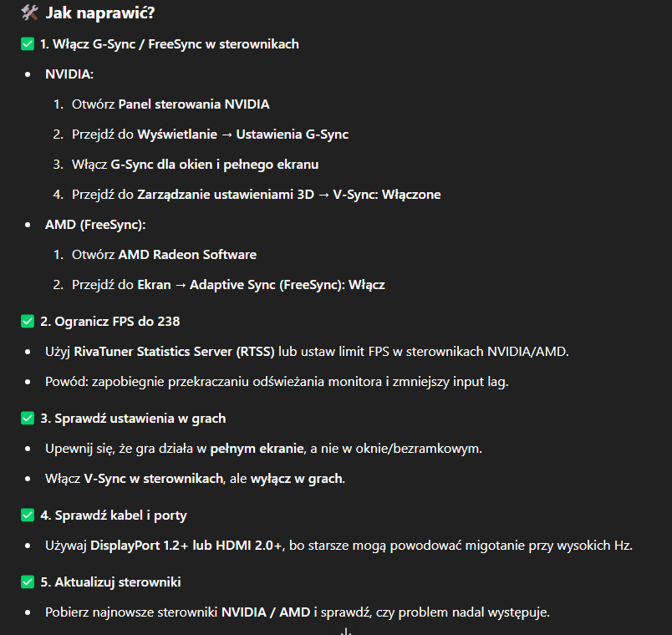Click the AMD (FreeSync): bullet label
The width and height of the screenshot is (672, 635).
coord(95,225)
